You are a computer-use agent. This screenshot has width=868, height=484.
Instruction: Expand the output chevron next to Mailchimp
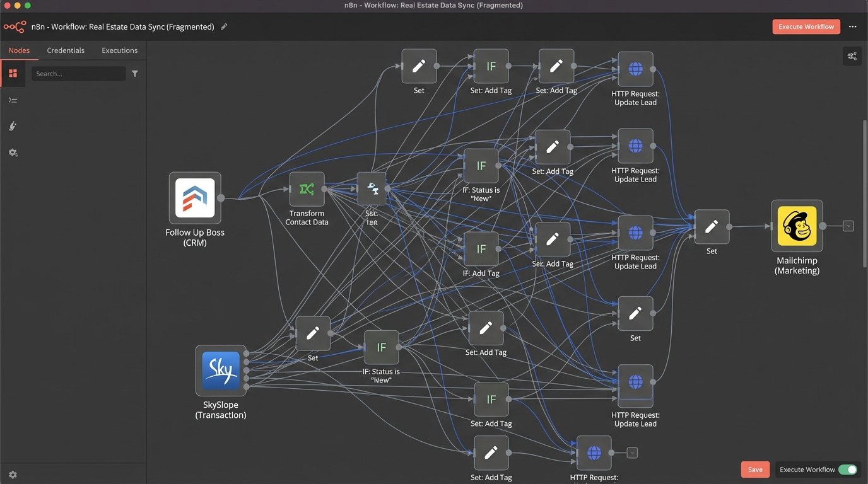point(848,225)
